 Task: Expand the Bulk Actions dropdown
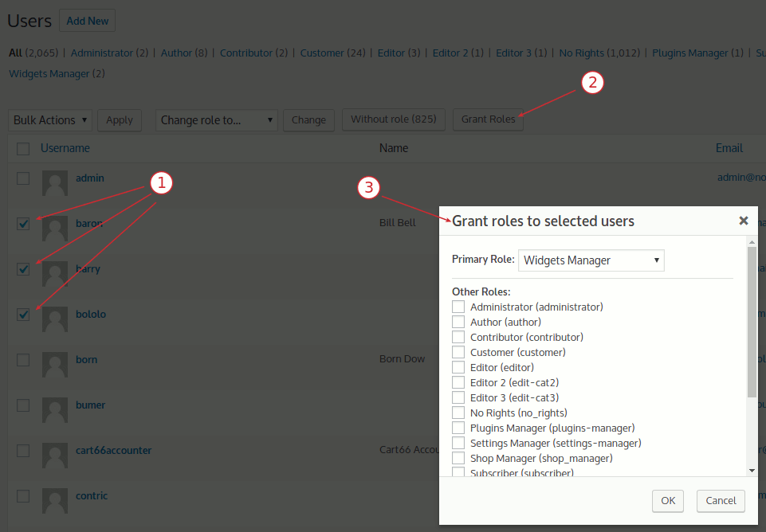50,120
